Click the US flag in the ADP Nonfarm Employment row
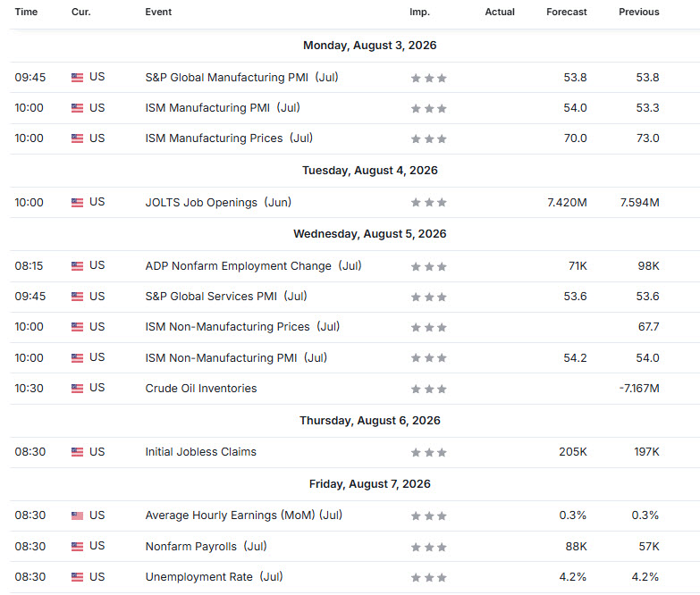700x595 pixels. pos(77,266)
